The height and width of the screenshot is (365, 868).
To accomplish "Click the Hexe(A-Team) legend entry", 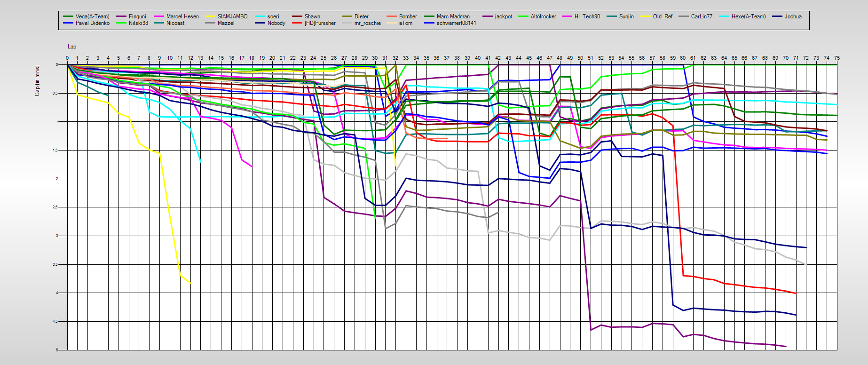I will click(x=749, y=16).
